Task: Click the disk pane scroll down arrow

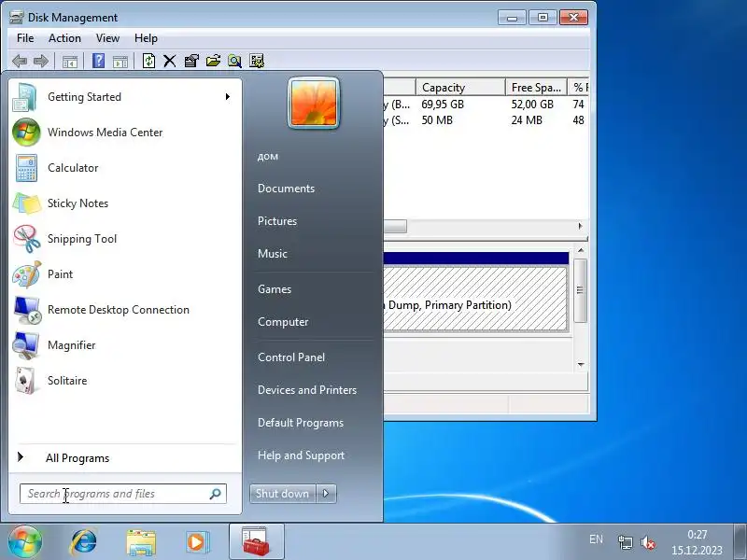Action: 581,365
